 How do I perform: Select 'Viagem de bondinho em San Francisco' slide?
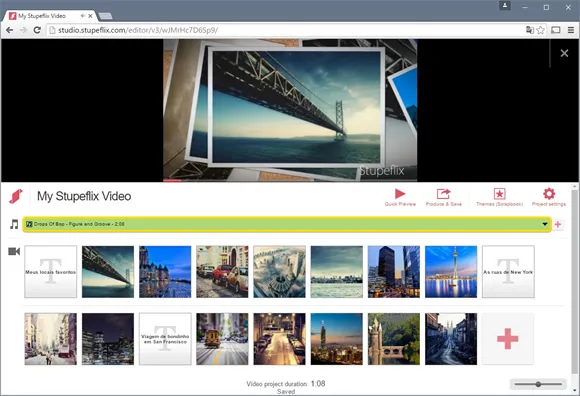click(165, 339)
